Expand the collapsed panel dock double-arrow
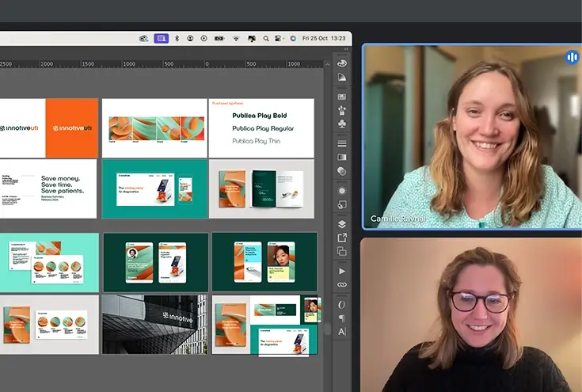The height and width of the screenshot is (392, 582). (346, 49)
